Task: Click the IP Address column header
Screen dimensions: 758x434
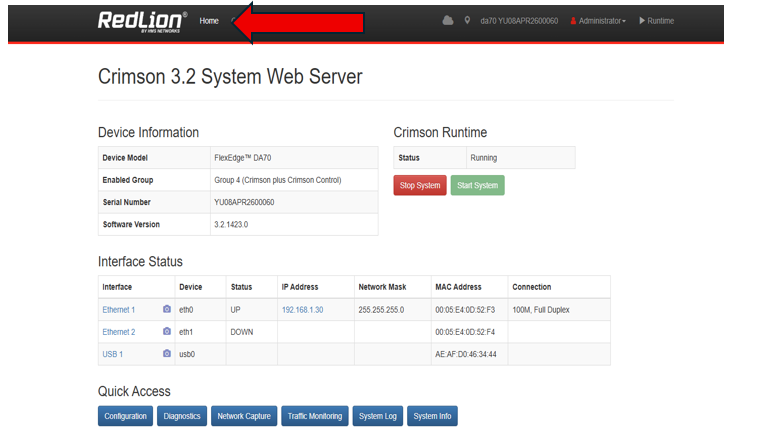Action: 300,287
